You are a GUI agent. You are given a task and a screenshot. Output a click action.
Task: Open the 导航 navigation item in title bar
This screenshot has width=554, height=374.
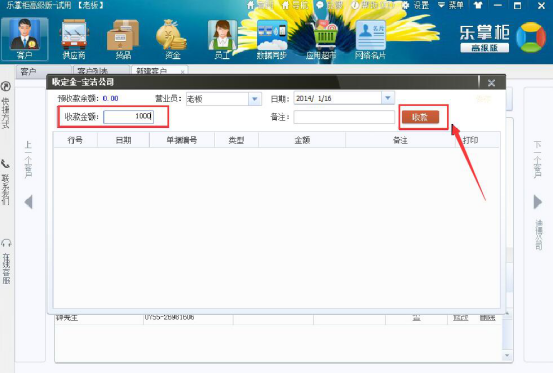click(x=295, y=5)
